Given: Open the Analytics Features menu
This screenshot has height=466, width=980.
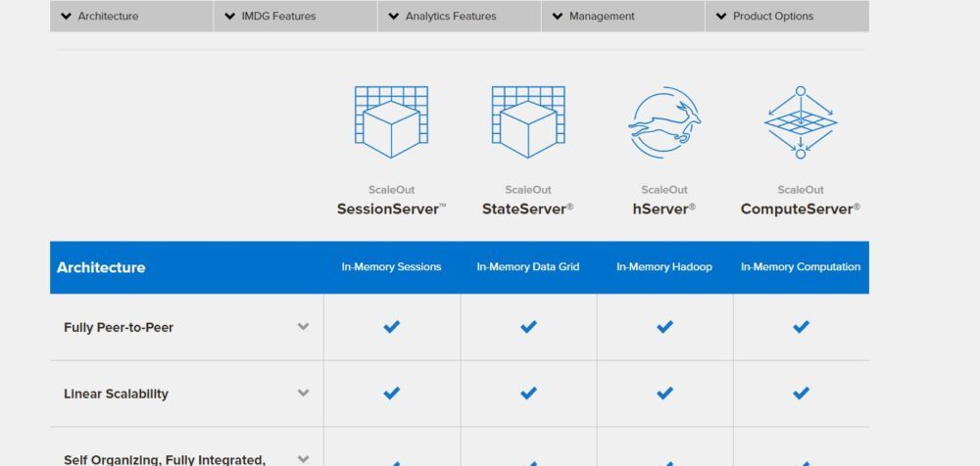Looking at the screenshot, I should pyautogui.click(x=459, y=16).
